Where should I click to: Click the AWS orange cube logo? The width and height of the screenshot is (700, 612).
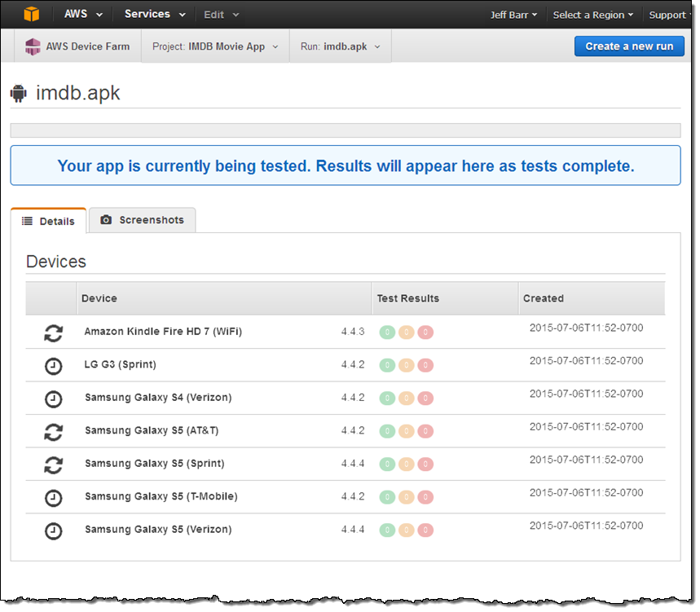[31, 15]
